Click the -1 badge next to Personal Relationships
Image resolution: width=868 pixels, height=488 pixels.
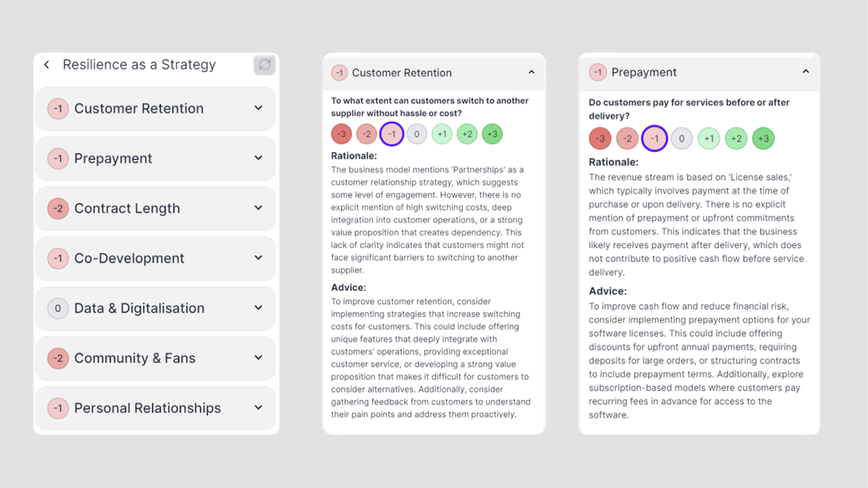pos(58,408)
